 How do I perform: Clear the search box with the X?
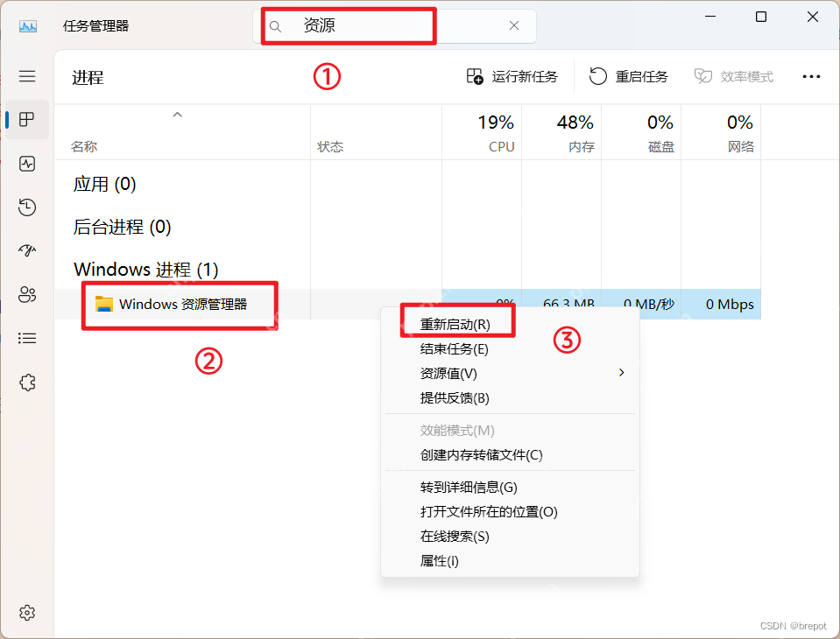click(x=514, y=25)
